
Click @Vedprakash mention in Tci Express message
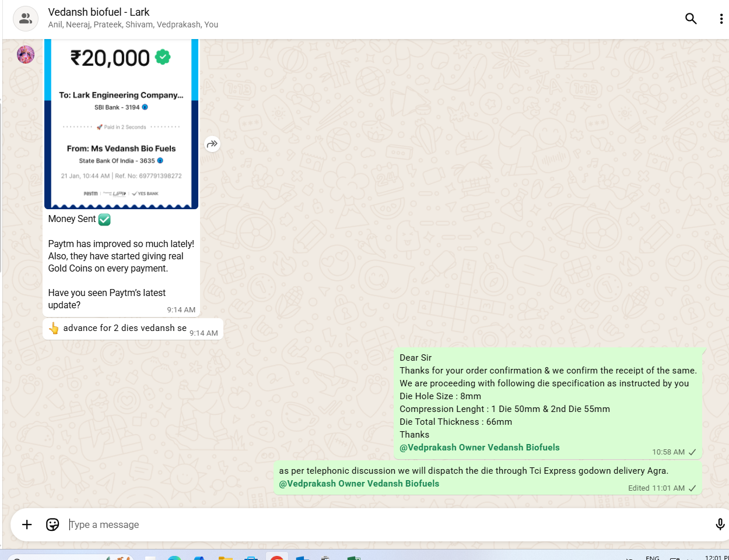coord(359,484)
